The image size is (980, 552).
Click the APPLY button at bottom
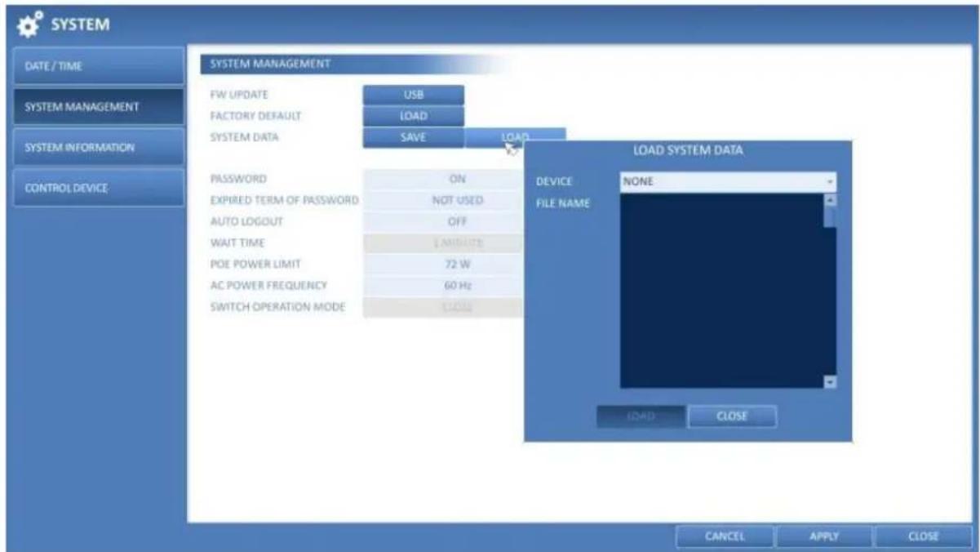[823, 536]
